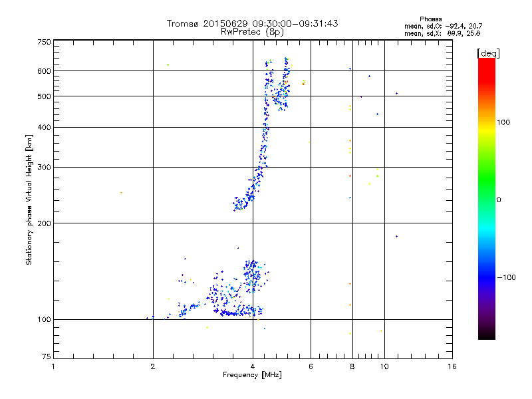Click the x-axis tick label '1'
This screenshot has width=532, height=399.
[x=53, y=366]
